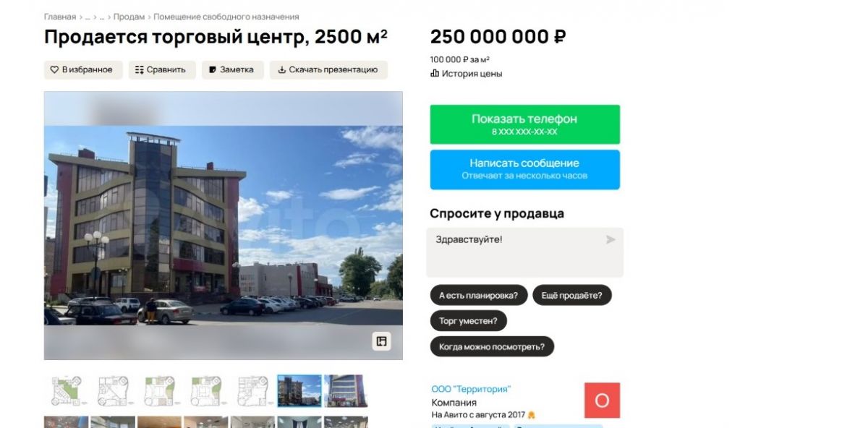868x428 pixels.
Task: Select quick reply А есть планировка?
Action: [478, 295]
